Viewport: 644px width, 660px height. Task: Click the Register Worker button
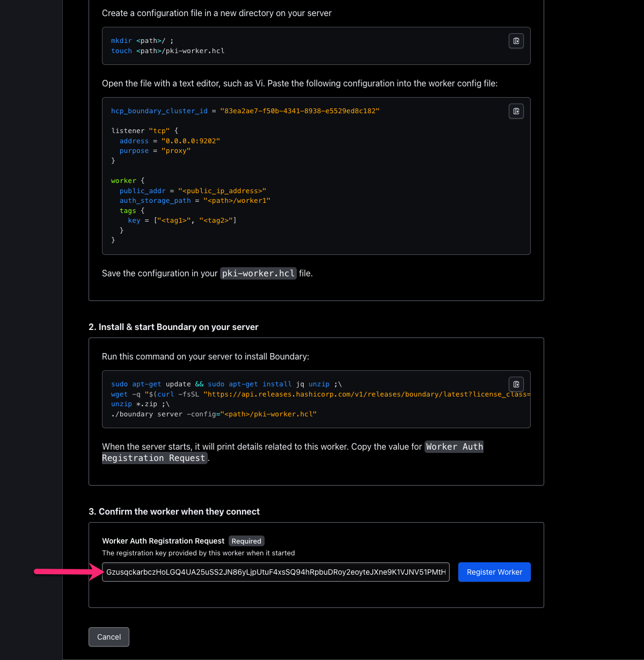494,572
